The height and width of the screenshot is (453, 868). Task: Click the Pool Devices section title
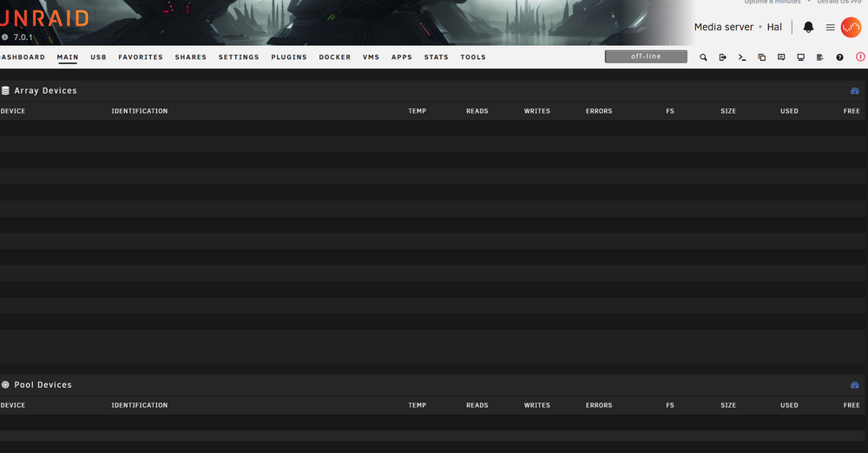43,385
